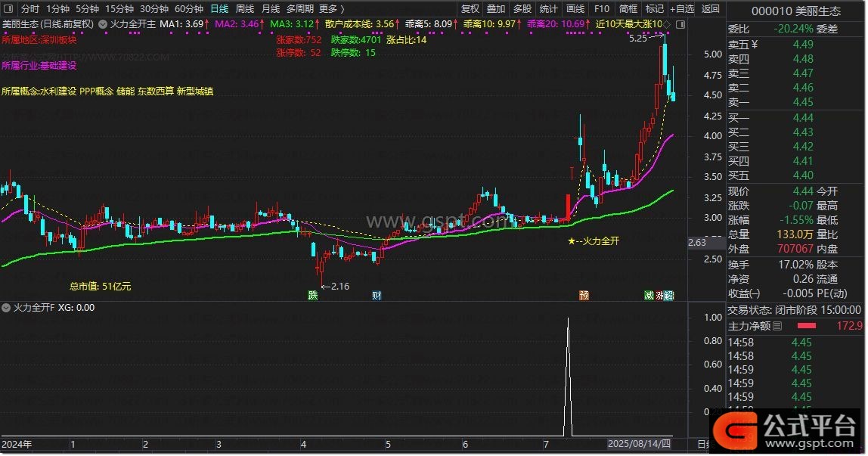
Task: Click the 交易状态 闭市阶段 status line
Action: (795, 311)
